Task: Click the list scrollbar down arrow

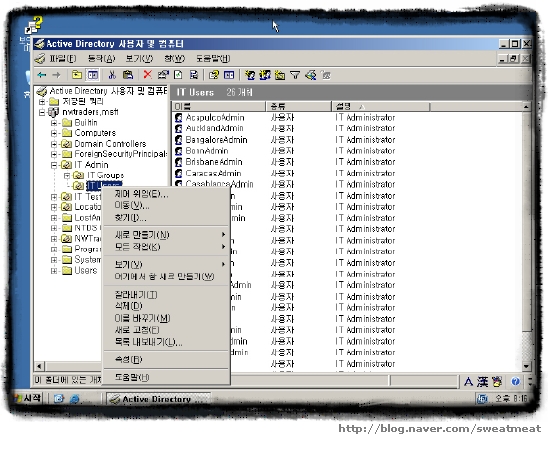Action: click(x=527, y=366)
